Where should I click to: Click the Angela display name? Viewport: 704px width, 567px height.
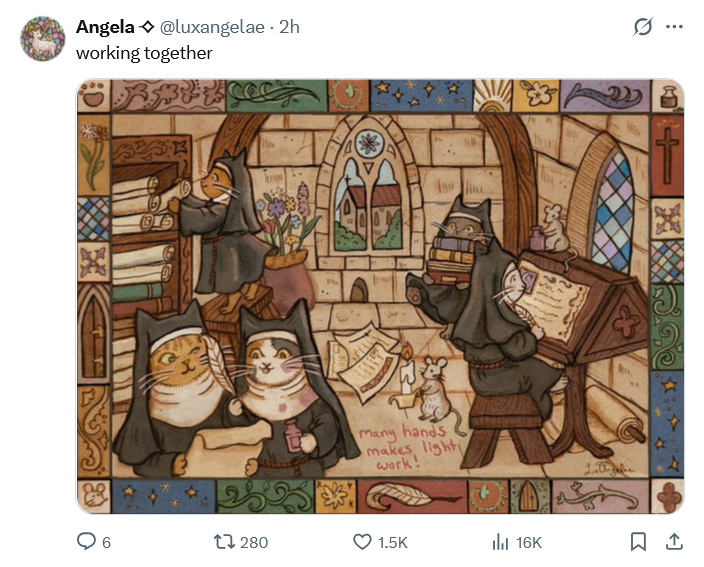click(x=105, y=28)
